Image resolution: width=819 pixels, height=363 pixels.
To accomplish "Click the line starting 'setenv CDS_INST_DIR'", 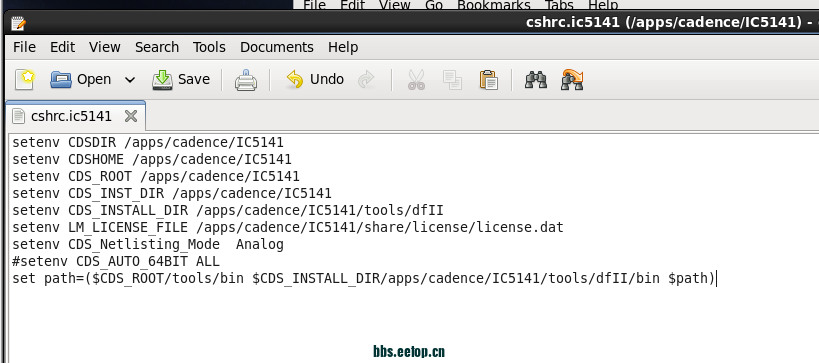I will [172, 193].
